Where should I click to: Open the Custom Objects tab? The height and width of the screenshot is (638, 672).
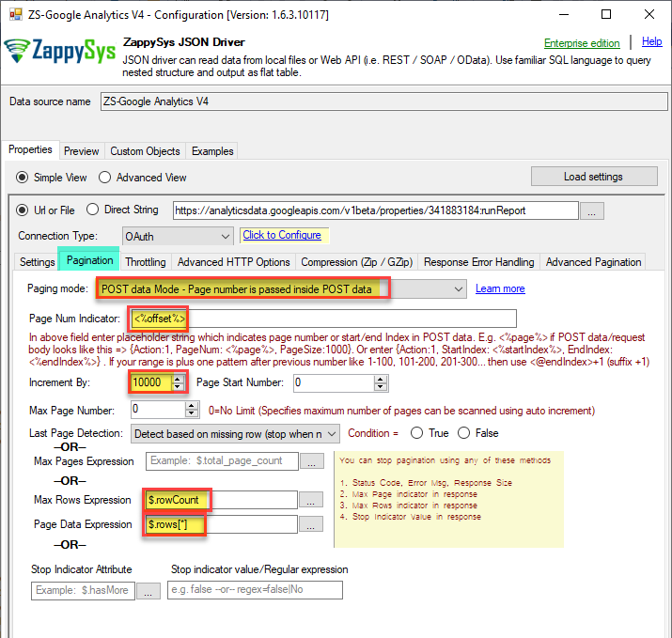pos(146,151)
